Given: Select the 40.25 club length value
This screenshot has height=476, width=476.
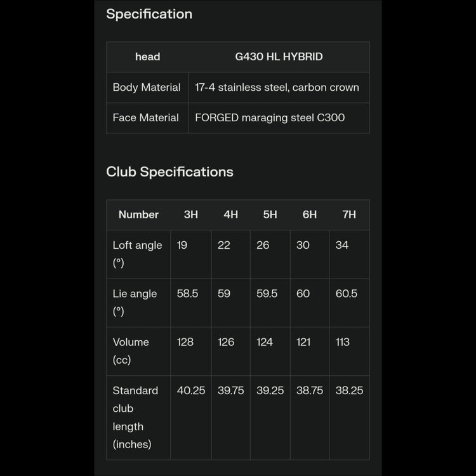Looking at the screenshot, I should click(x=191, y=390).
